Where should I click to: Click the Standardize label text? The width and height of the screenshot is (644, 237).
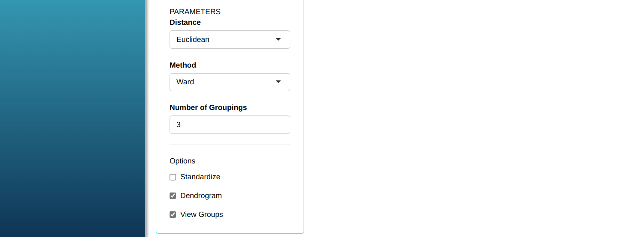click(200, 177)
